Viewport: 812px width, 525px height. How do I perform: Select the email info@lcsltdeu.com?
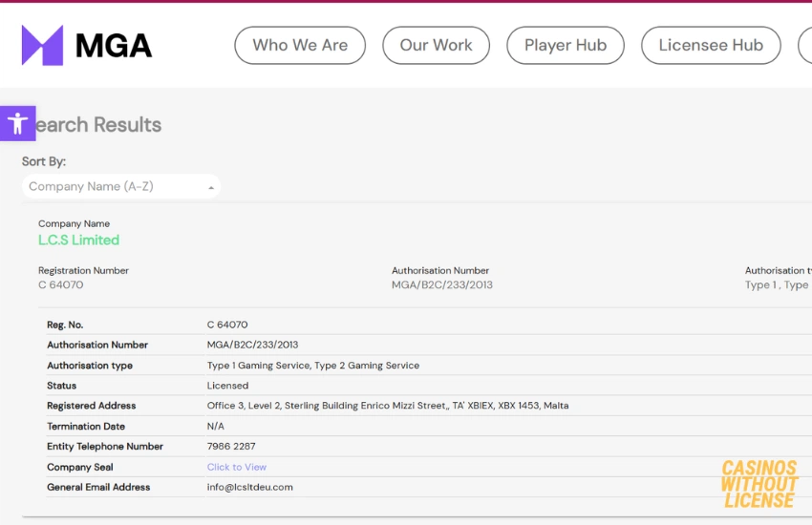249,487
